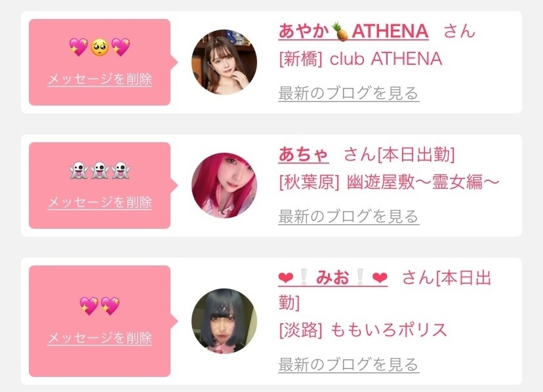The width and height of the screenshot is (543, 392).
Task: Delete the ghost emoji message to あちゃ
Action: tap(100, 203)
